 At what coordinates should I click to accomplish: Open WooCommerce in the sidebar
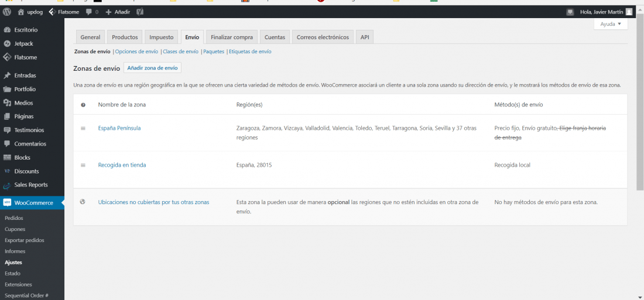point(32,203)
